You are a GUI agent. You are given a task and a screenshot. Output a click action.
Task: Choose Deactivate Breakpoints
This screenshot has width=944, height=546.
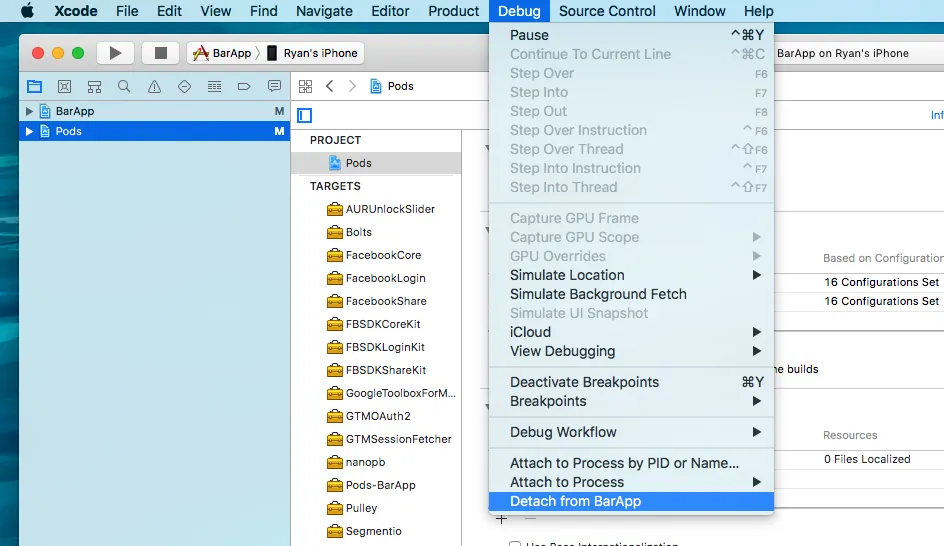(x=631, y=382)
